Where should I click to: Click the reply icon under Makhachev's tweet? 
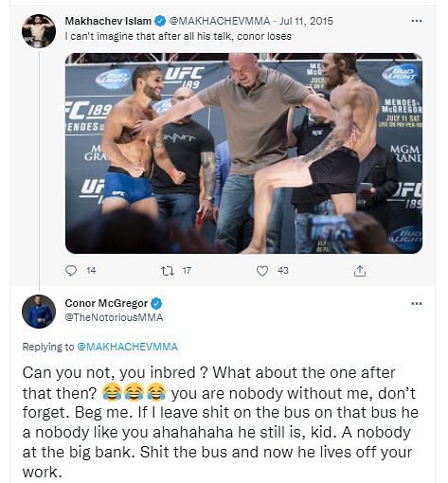(x=71, y=271)
